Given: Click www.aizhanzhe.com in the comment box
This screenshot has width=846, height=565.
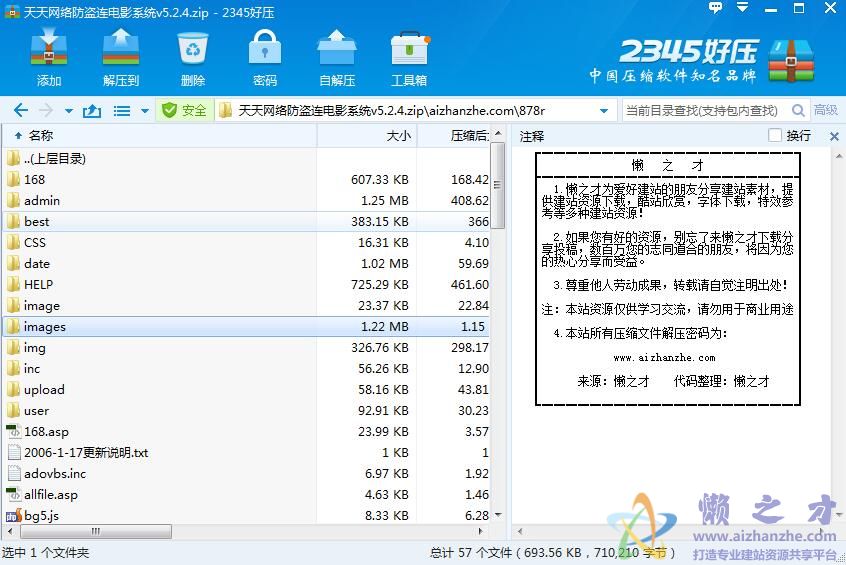Looking at the screenshot, I should [x=665, y=358].
